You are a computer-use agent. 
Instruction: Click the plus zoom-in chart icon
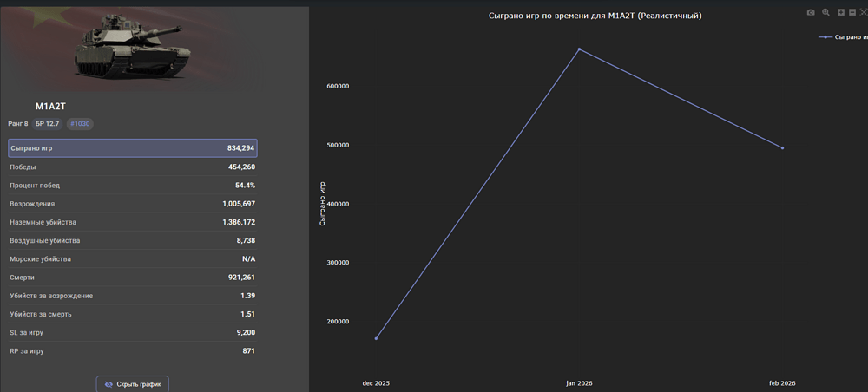pos(839,13)
